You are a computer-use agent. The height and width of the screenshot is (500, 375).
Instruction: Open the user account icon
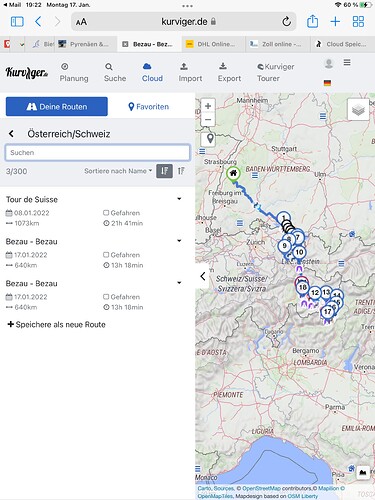tap(329, 64)
